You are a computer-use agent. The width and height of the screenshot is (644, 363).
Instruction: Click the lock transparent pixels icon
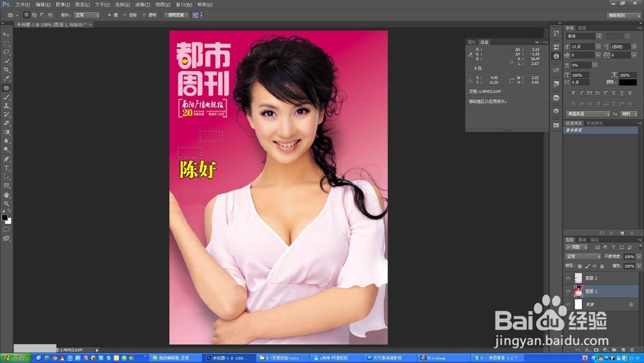(x=580, y=266)
